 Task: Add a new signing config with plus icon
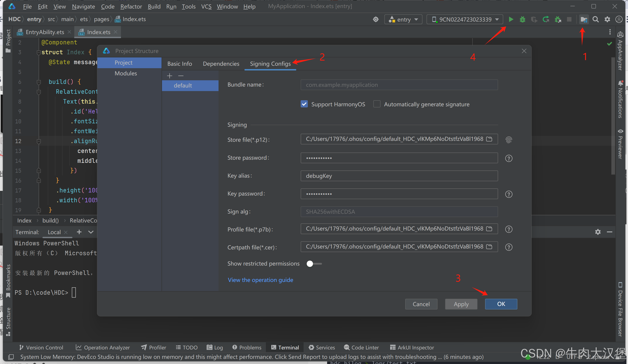click(169, 76)
